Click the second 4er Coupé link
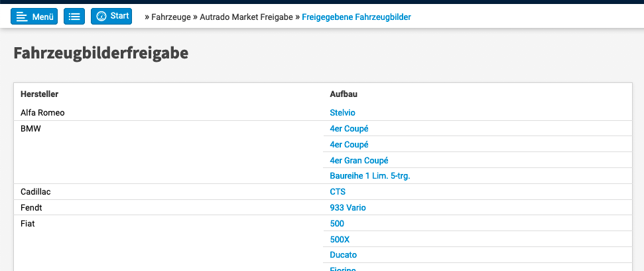This screenshot has width=644, height=271. click(349, 145)
